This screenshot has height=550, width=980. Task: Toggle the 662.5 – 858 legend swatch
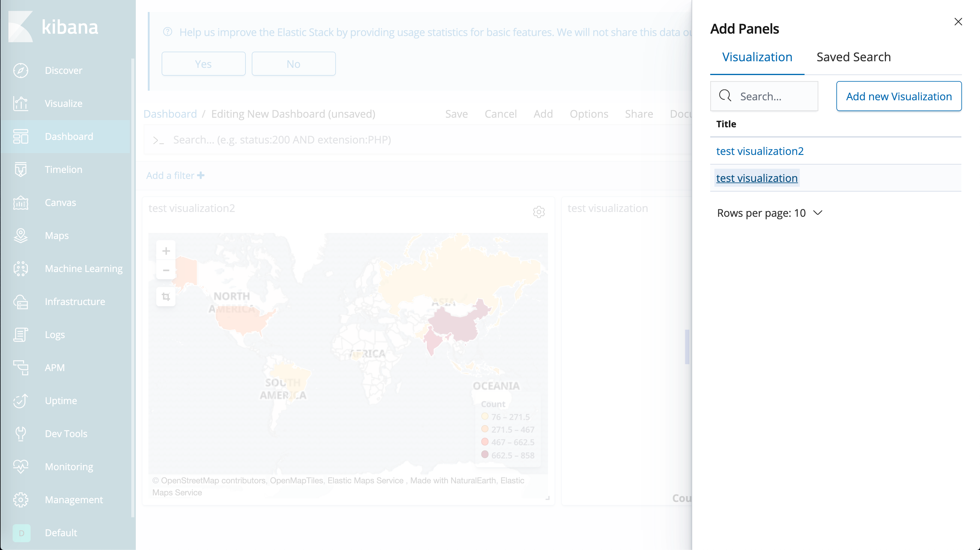coord(485,455)
